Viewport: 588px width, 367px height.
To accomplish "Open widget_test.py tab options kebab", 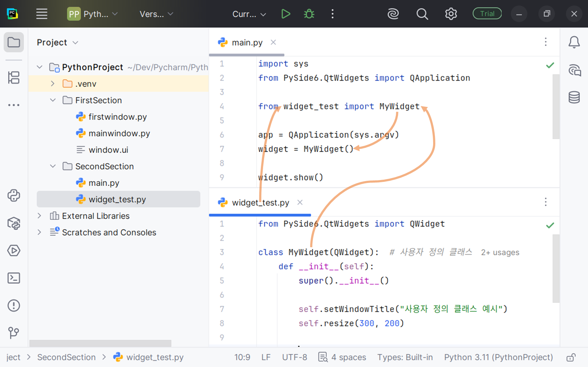I will click(546, 202).
